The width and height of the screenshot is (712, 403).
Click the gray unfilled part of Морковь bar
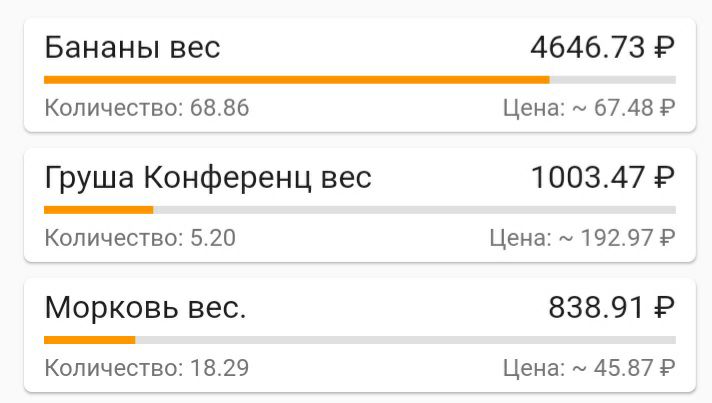[x=405, y=340]
